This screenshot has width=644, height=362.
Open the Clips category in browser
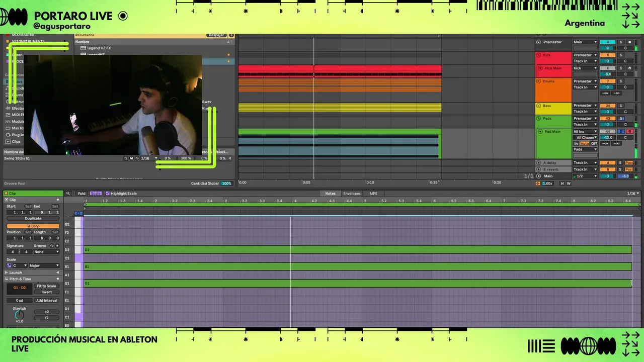tap(16, 142)
